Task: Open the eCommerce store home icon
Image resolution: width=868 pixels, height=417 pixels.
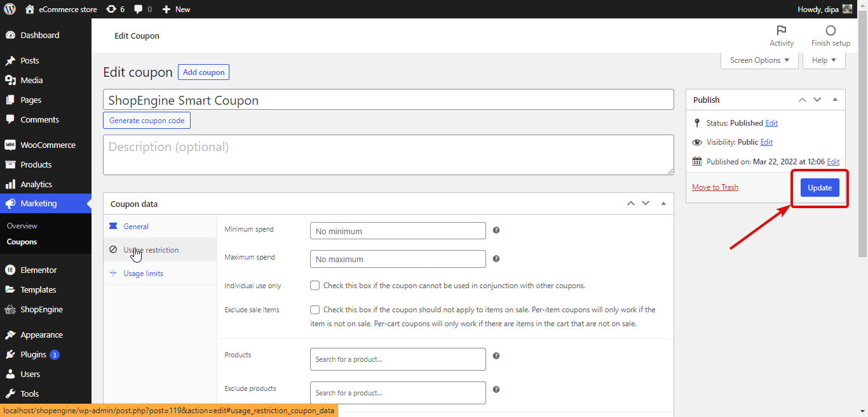Action: tap(30, 9)
